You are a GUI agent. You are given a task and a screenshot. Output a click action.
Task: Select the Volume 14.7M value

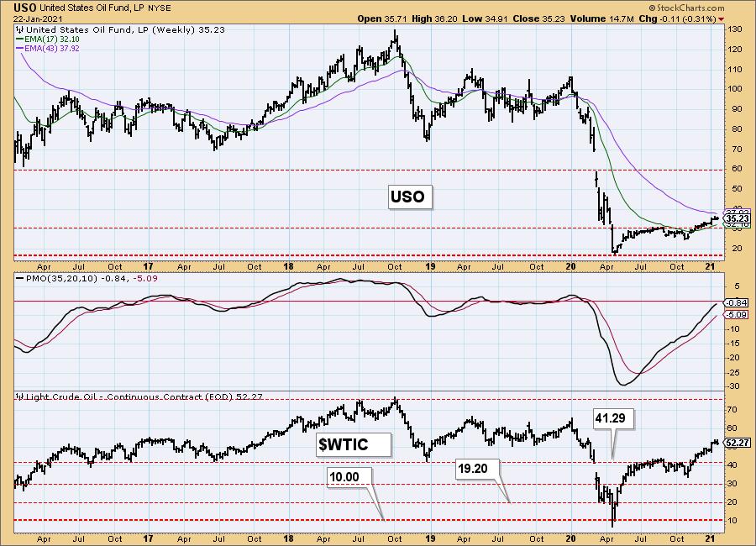coord(601,18)
